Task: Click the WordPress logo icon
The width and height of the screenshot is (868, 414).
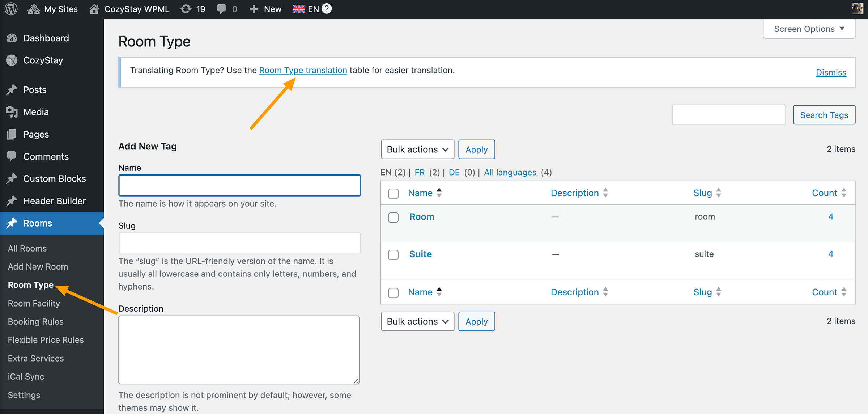Action: click(11, 9)
